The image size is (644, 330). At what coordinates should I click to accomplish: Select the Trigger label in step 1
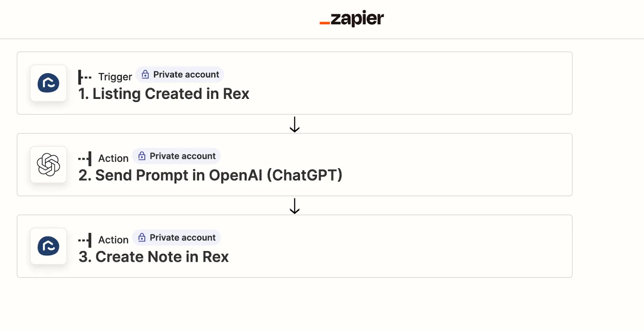click(x=115, y=76)
